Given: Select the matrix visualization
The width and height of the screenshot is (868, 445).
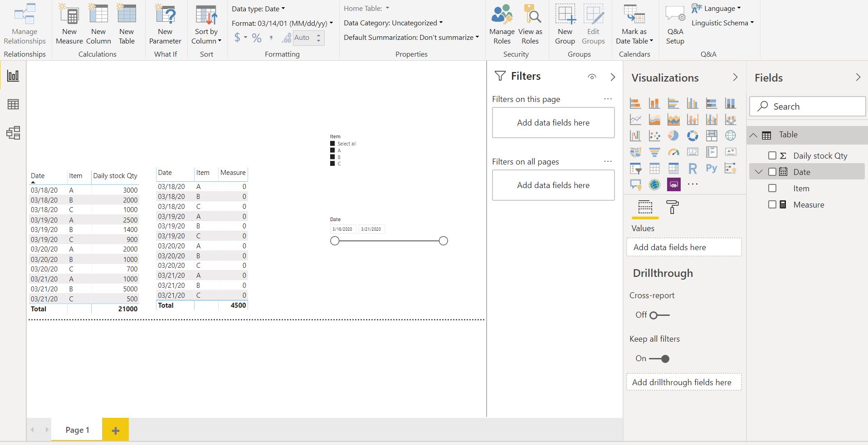Looking at the screenshot, I should [x=673, y=169].
